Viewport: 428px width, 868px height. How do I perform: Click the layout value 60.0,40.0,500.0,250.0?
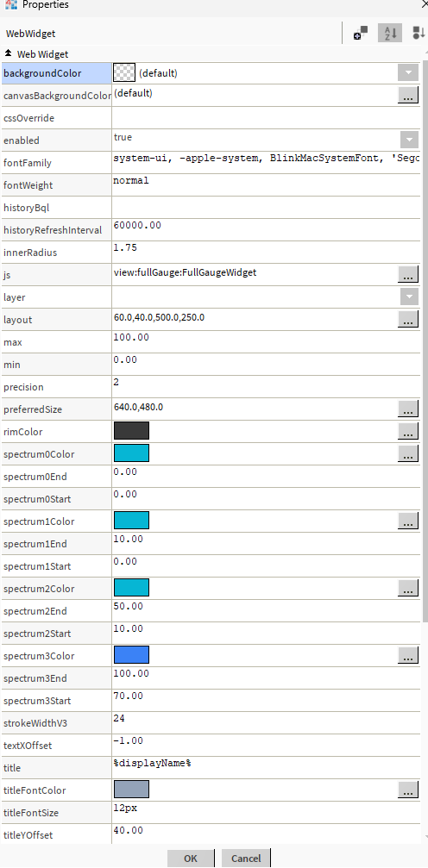[x=159, y=318]
